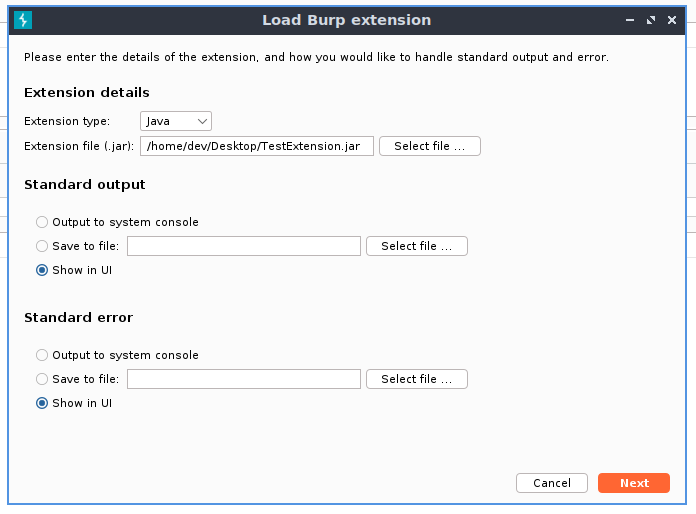Click the Cancel button
This screenshot has height=514, width=696.
(x=551, y=483)
